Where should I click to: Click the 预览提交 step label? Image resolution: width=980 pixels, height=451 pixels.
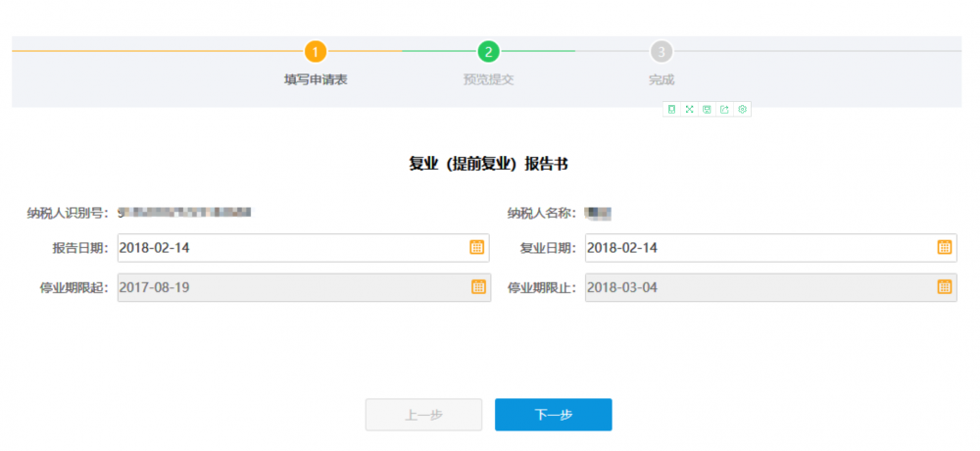[488, 79]
